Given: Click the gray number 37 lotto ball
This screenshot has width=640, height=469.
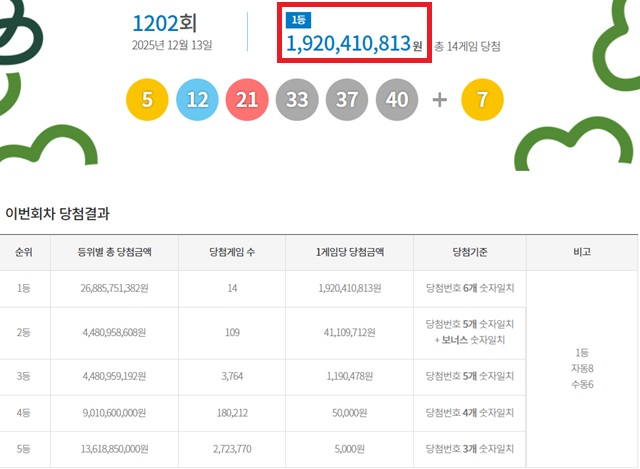Looking at the screenshot, I should [347, 100].
